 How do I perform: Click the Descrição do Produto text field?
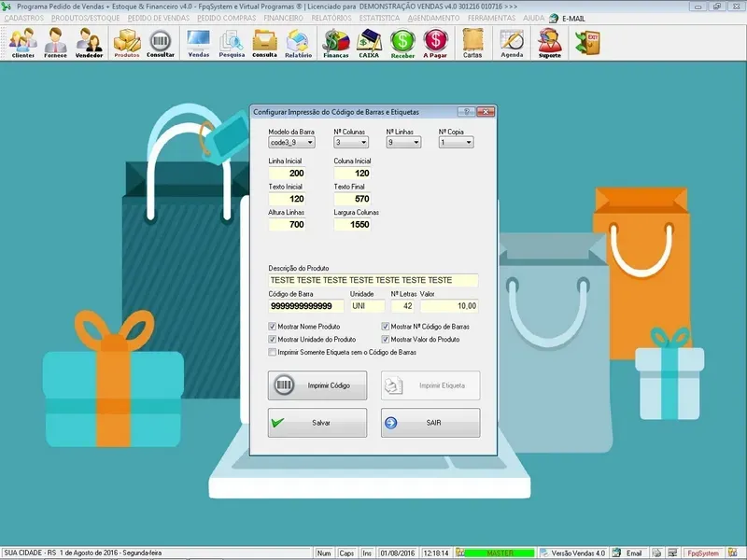(373, 280)
